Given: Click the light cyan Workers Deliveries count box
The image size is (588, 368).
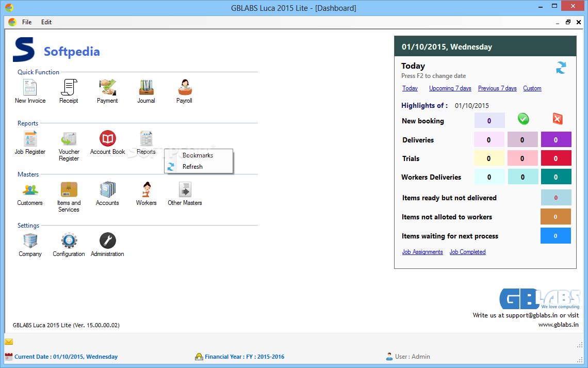Looking at the screenshot, I should [x=489, y=177].
